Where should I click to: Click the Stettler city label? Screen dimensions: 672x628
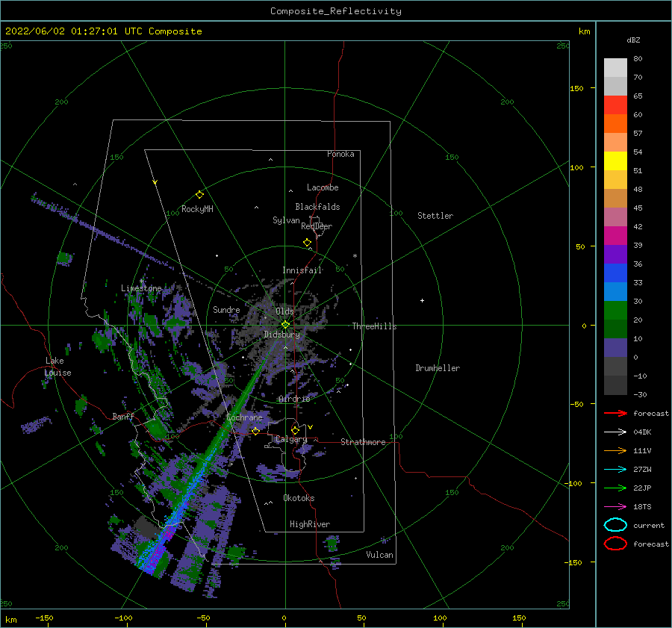coord(435,216)
